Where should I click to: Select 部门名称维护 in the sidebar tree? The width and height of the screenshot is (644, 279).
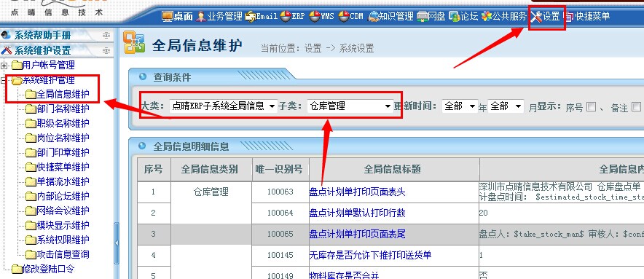[63, 109]
